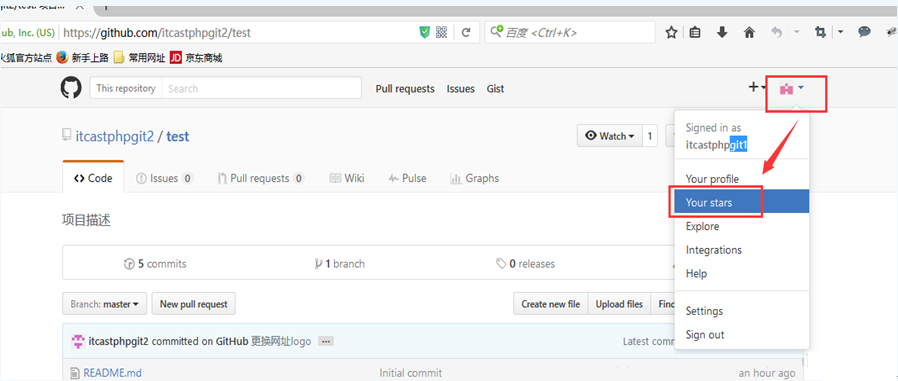Expand commit message ellipsis button

pos(326,341)
